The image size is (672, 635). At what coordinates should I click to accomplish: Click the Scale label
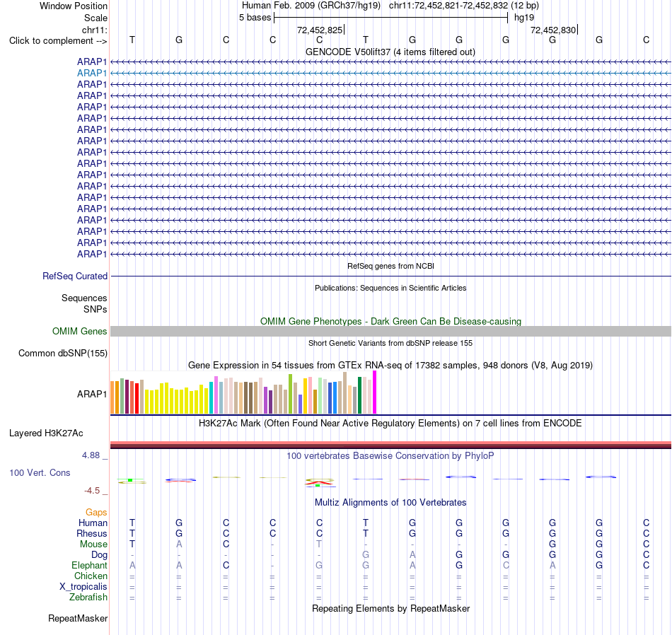[x=96, y=18]
